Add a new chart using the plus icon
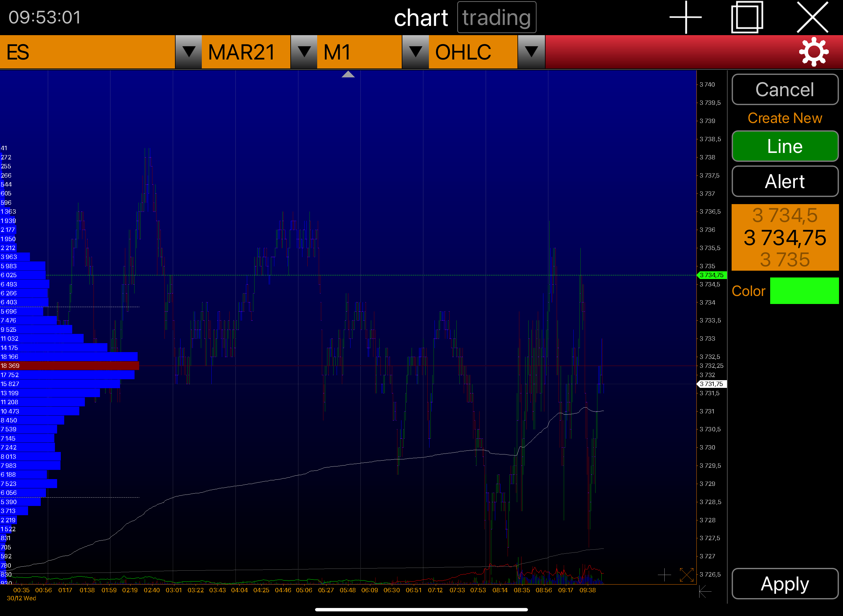 click(x=686, y=17)
